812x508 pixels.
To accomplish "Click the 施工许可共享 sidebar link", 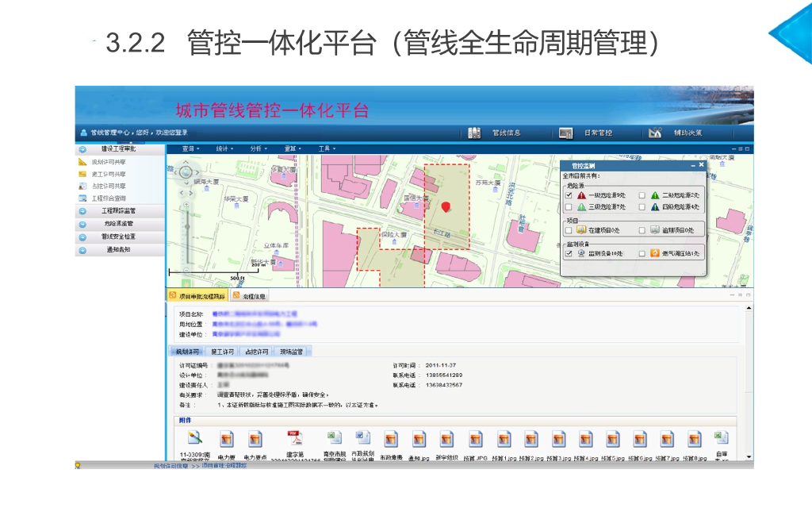I will pyautogui.click(x=108, y=174).
